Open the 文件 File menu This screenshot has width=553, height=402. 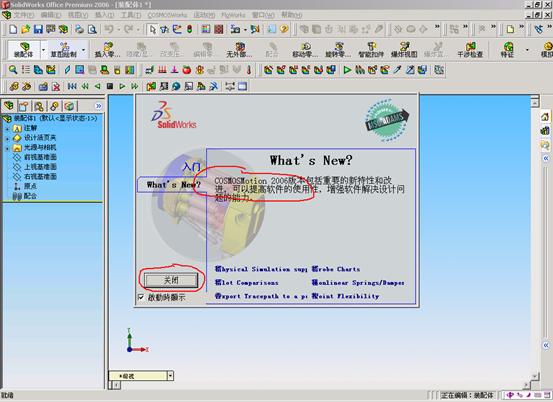coord(23,15)
